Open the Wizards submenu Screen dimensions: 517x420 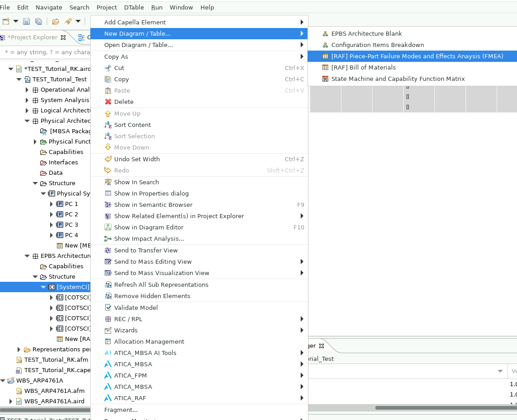(199, 330)
